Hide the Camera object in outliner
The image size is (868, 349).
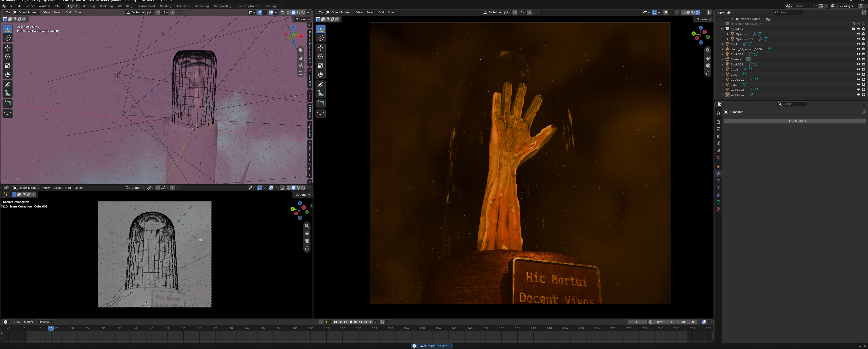858,59
